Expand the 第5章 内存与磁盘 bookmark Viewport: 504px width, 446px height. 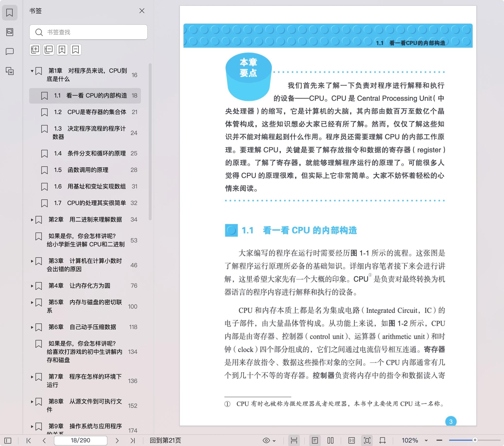pyautogui.click(x=32, y=302)
